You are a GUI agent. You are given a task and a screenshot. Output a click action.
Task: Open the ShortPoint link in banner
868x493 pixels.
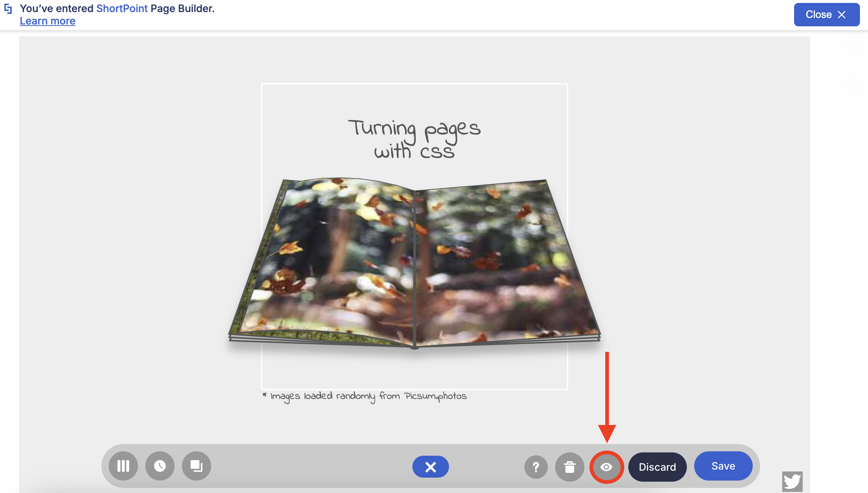pos(122,8)
